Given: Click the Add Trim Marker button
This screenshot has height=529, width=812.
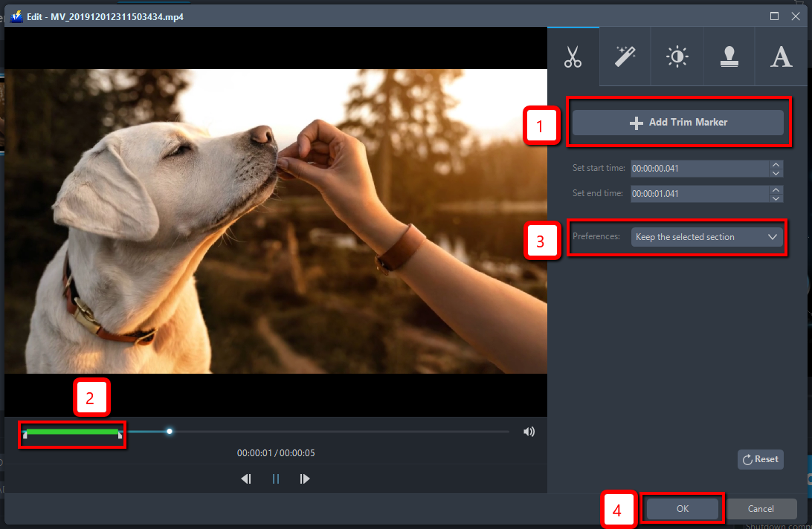Looking at the screenshot, I should tap(678, 122).
